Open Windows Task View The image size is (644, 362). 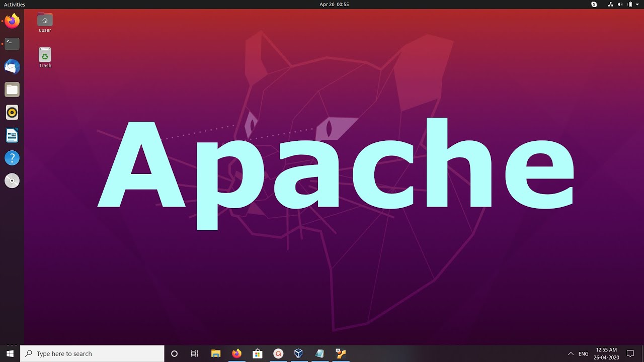pyautogui.click(x=195, y=353)
